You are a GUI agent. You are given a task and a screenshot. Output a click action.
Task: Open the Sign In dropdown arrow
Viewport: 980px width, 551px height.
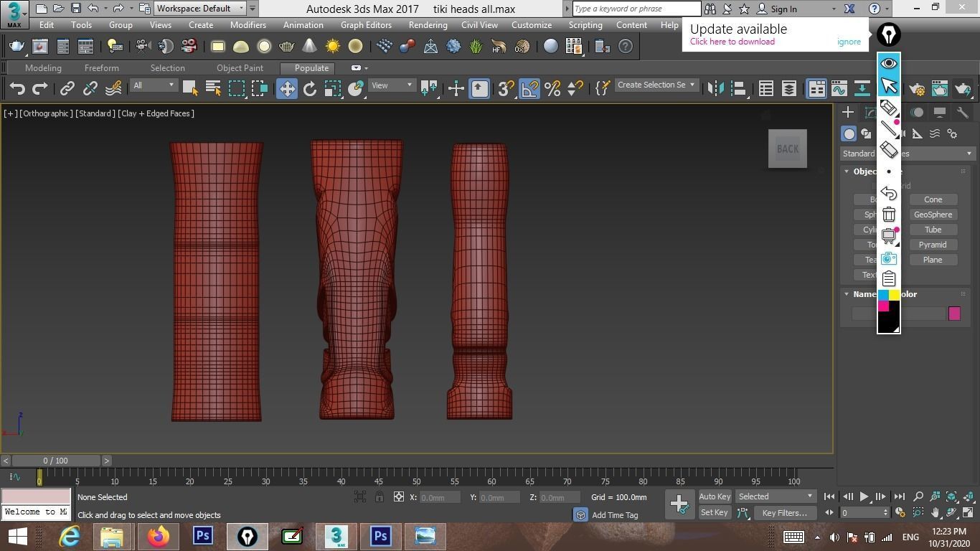833,9
